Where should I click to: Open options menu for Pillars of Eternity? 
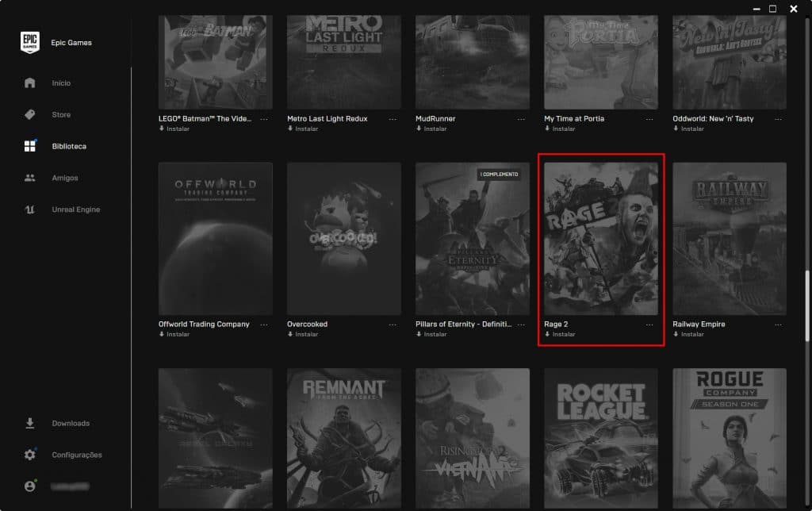[x=521, y=325]
